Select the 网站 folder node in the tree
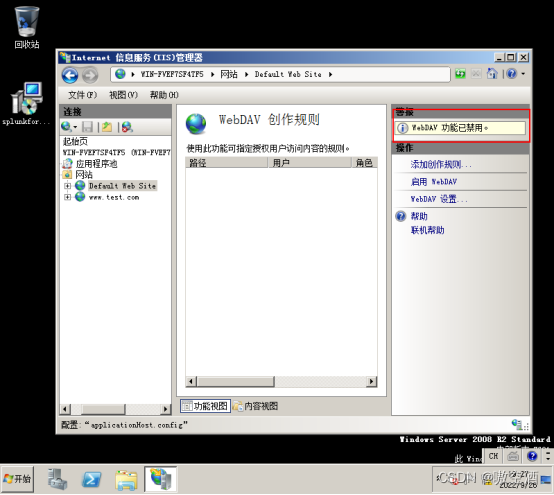The width and height of the screenshot is (554, 495). (x=84, y=175)
